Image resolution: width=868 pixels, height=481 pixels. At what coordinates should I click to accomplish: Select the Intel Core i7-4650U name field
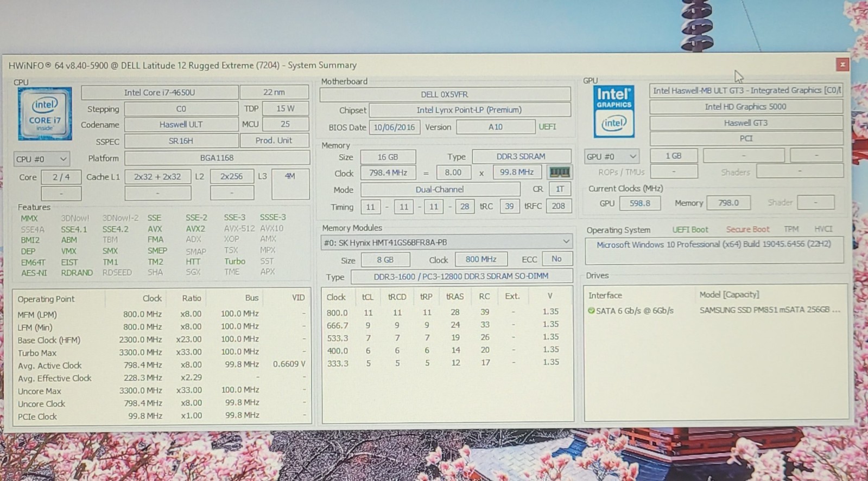click(x=160, y=92)
